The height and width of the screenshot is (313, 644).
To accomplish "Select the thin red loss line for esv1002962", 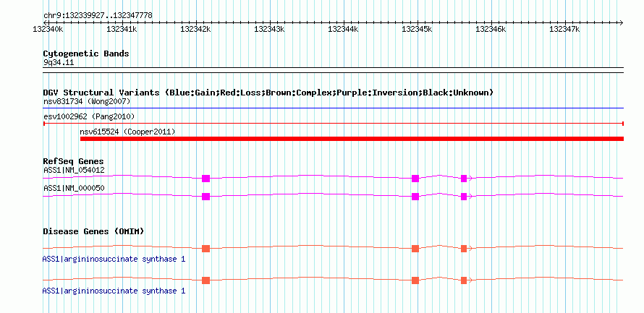I will [333, 123].
